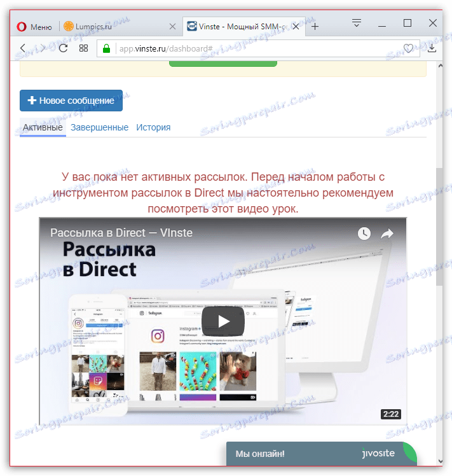Image resolution: width=452 pixels, height=476 pixels.
Task: Open a new browser tab
Action: [x=315, y=27]
